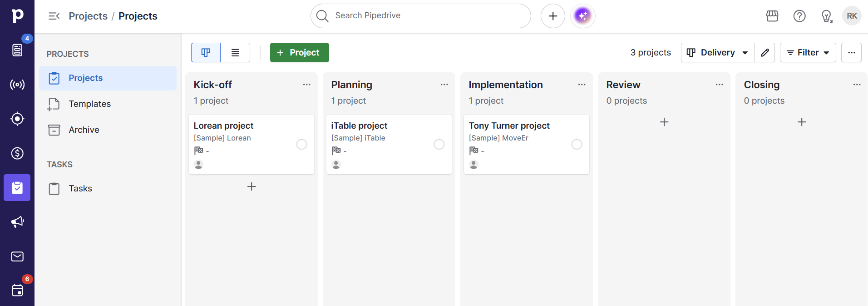This screenshot has width=868, height=306.
Task: Open Closing column options menu
Action: pos(857,85)
